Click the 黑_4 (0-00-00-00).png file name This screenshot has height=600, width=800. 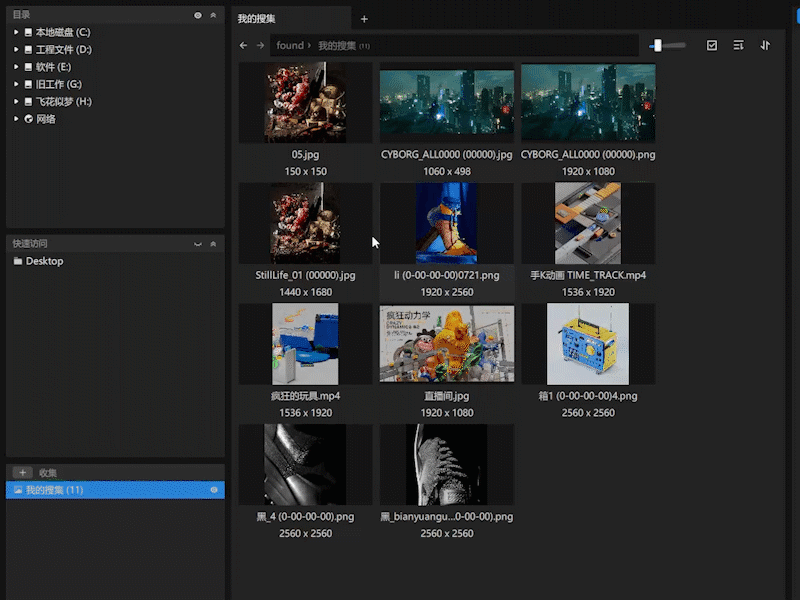point(305,516)
